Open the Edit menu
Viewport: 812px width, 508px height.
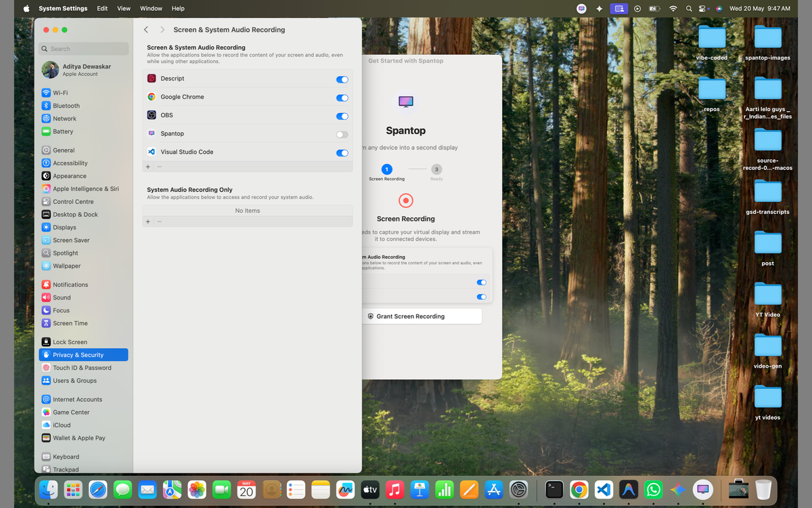coord(102,8)
